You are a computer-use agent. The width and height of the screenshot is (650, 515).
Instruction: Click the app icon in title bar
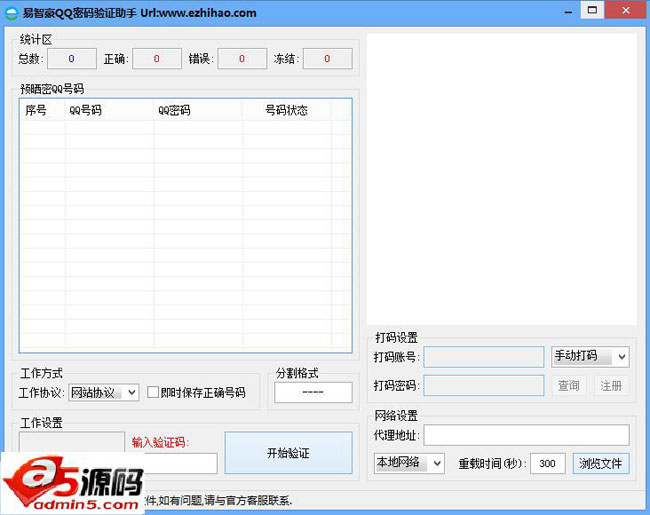(11, 13)
